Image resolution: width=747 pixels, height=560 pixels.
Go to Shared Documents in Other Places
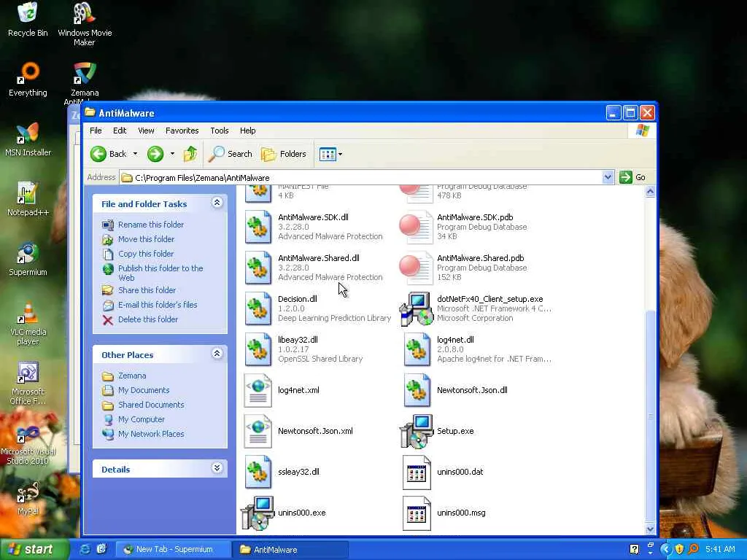click(x=150, y=405)
